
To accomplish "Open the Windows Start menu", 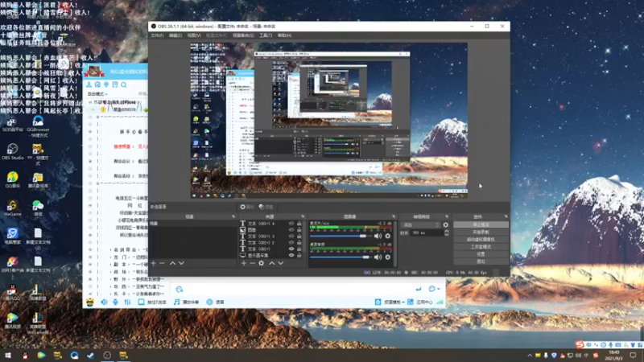I will pos(8,356).
